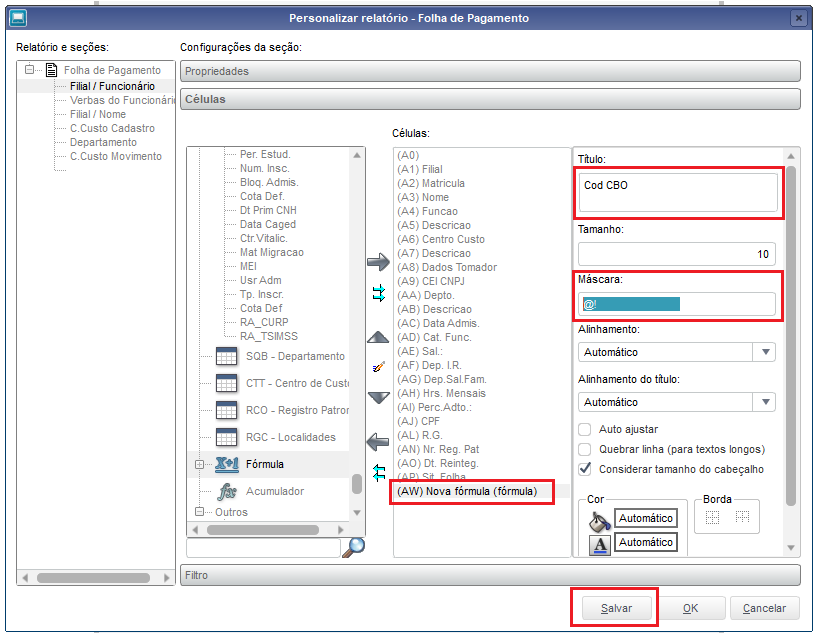Open the Alinhamento do título dropdown
The image size is (816, 637).
point(677,402)
